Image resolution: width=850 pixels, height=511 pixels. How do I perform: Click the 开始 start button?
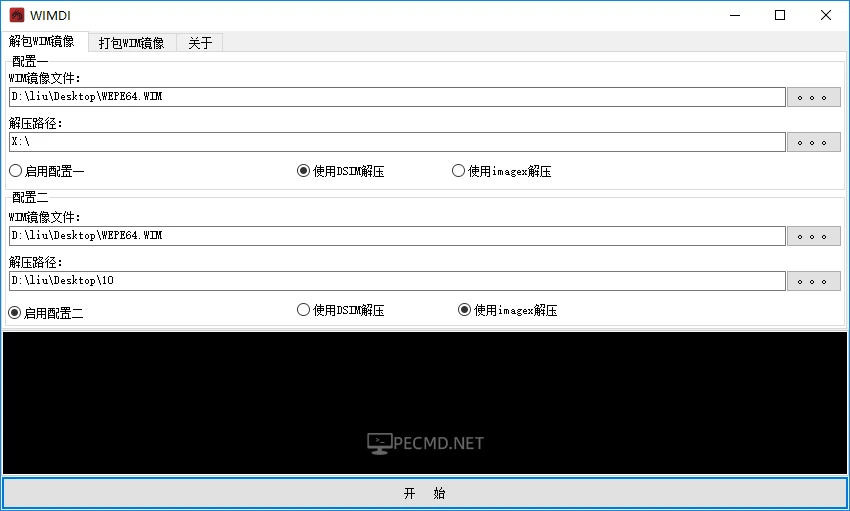424,493
